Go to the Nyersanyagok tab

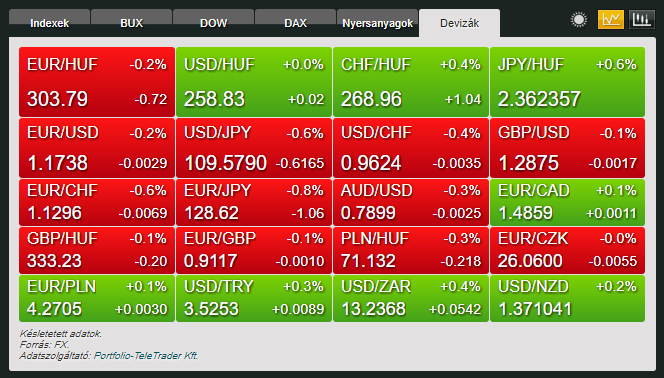pyautogui.click(x=377, y=23)
